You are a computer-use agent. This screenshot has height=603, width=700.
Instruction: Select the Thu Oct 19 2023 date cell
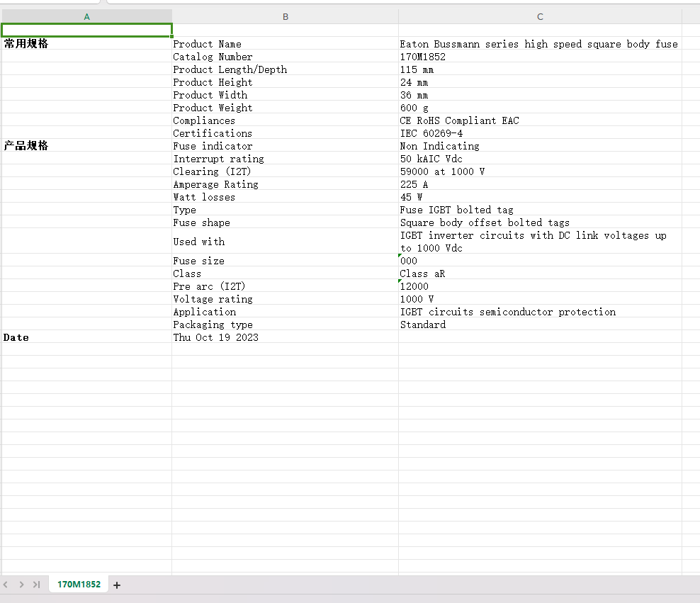point(286,337)
